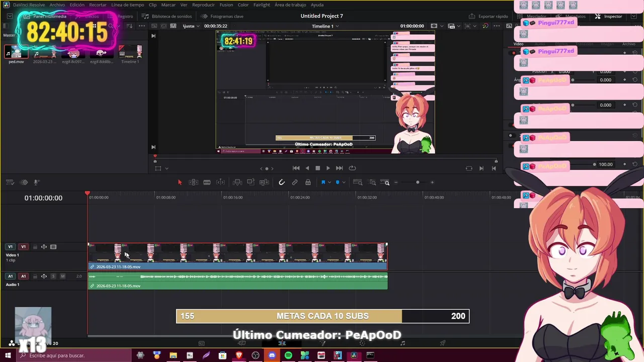Activate the Blade edit mode tool
The height and width of the screenshot is (362, 644).
pos(207,183)
